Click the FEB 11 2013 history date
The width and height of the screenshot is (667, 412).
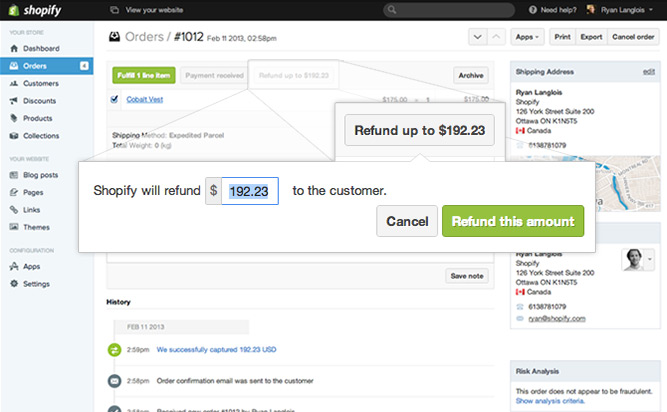pos(145,327)
